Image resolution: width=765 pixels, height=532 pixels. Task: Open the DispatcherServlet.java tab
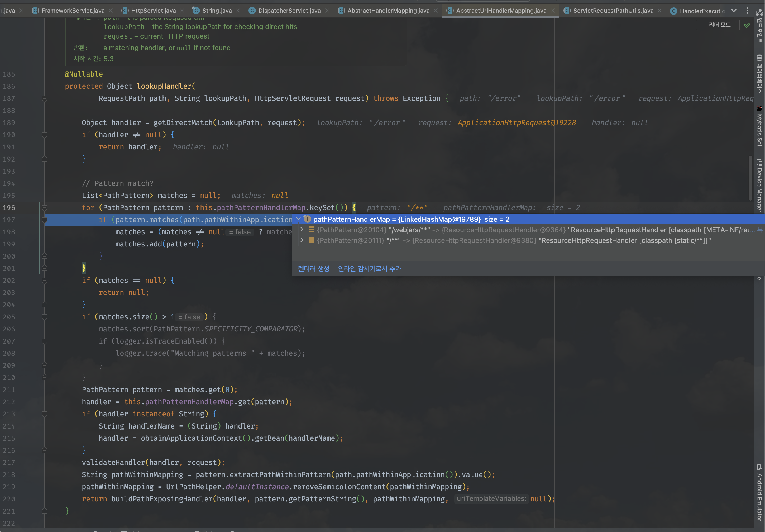click(289, 11)
